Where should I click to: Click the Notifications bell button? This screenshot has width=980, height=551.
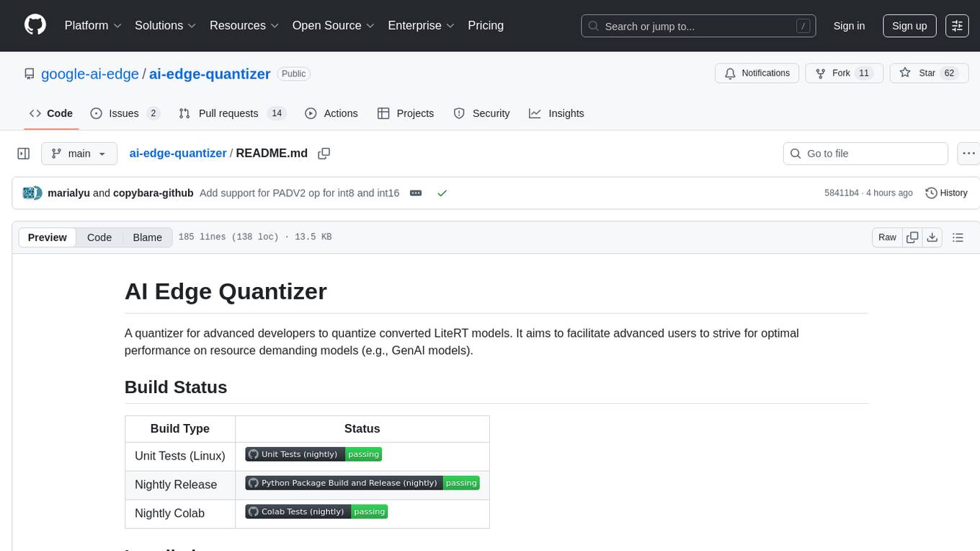757,74
